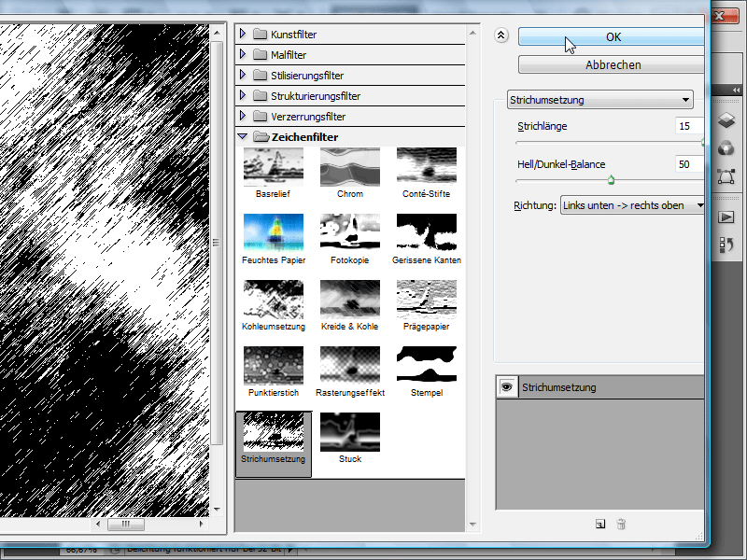Toggle visibility of Strichumsetzung effect layer
This screenshot has height=560, width=747.
[506, 387]
